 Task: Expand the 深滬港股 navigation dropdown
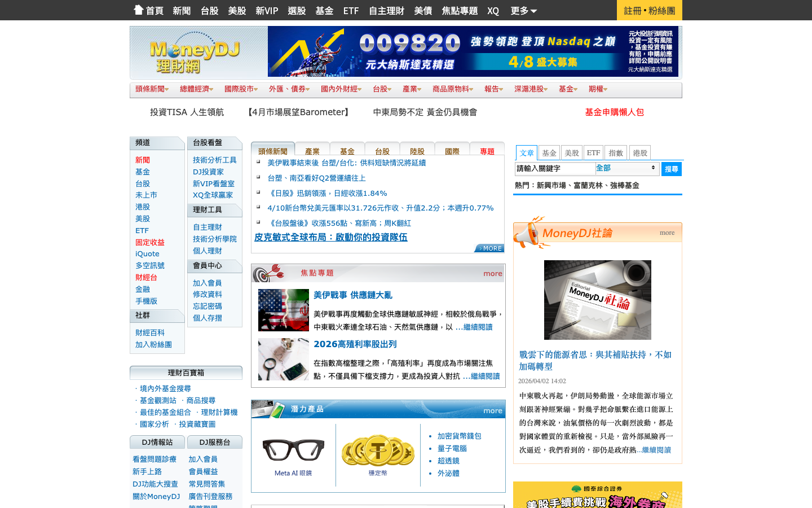pyautogui.click(x=531, y=89)
